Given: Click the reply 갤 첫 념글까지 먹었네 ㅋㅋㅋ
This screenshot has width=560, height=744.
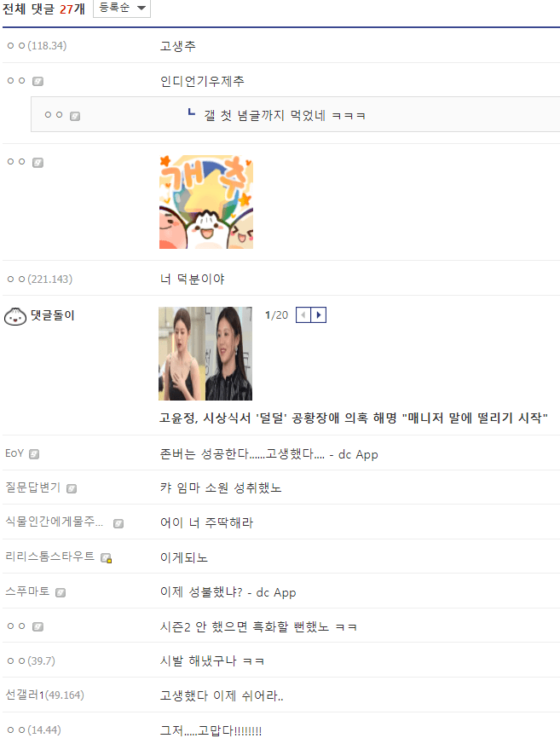Looking at the screenshot, I should [285, 116].
